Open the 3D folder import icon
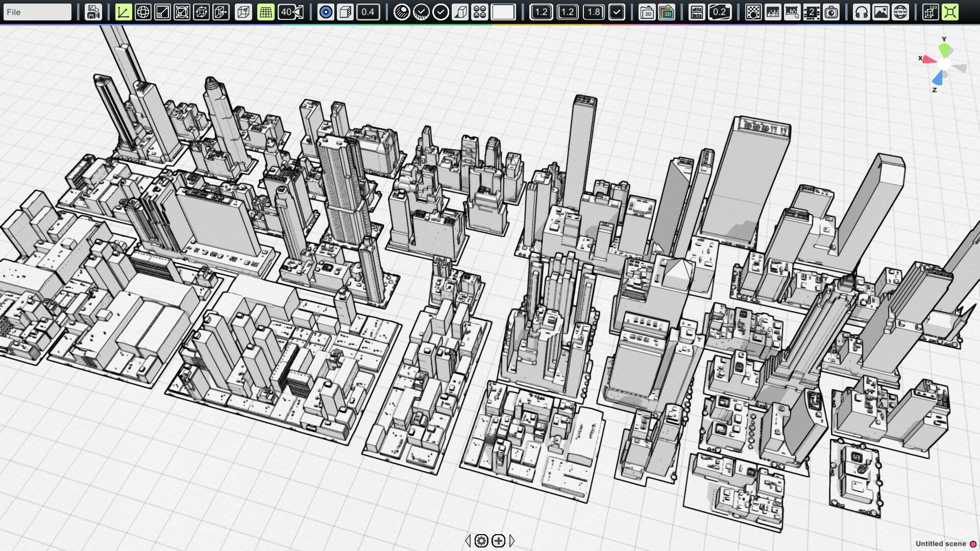 [646, 12]
